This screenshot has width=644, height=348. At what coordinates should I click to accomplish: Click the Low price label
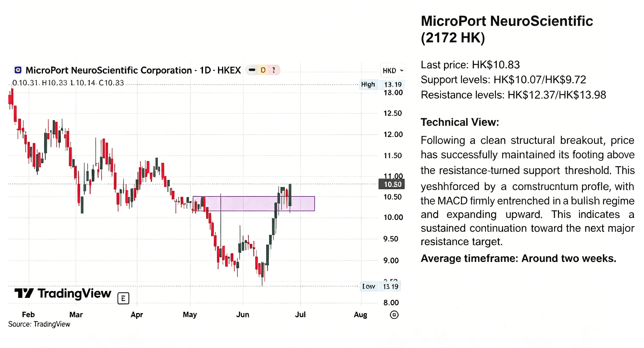(368, 286)
